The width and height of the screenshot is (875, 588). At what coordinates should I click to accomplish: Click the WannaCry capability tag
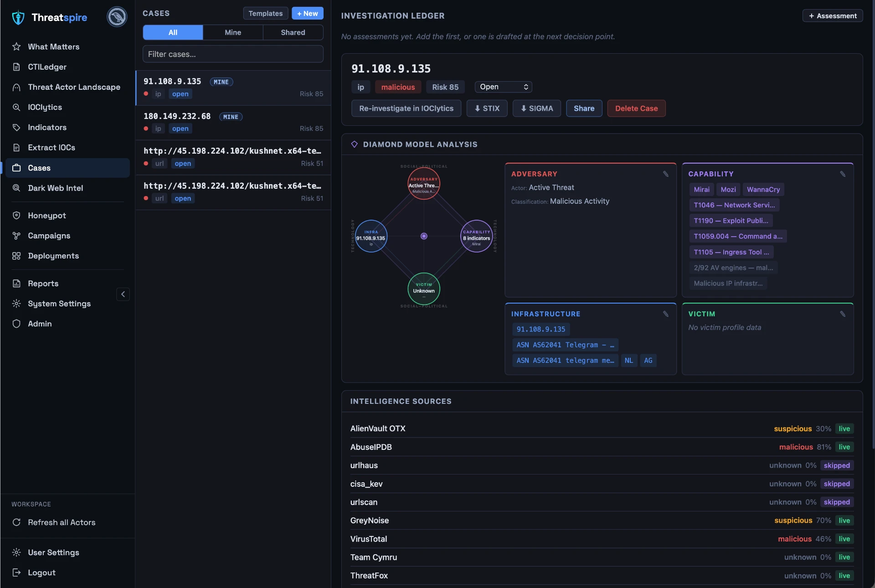(x=763, y=190)
